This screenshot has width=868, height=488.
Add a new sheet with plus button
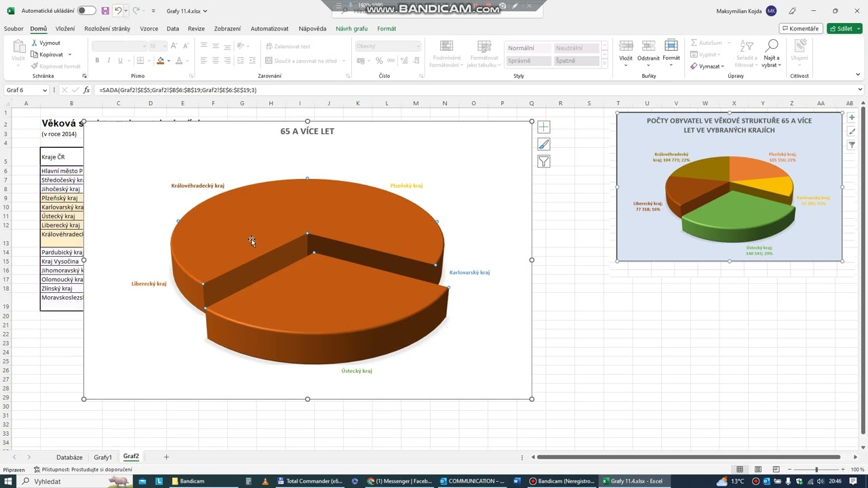click(x=166, y=457)
